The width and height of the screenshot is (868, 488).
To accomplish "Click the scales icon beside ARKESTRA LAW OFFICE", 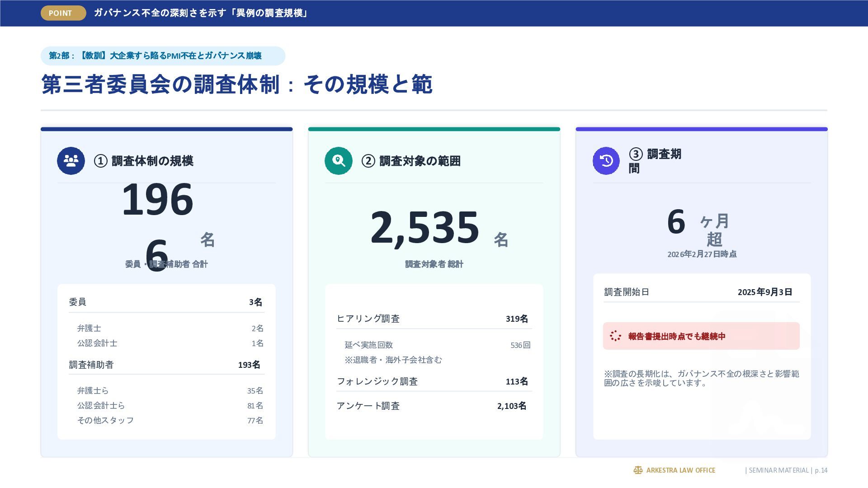I will coord(638,470).
